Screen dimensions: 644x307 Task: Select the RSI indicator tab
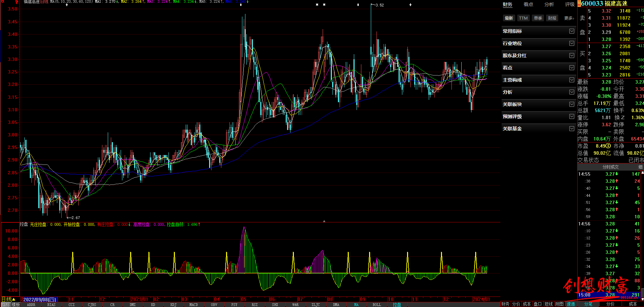tap(255, 305)
